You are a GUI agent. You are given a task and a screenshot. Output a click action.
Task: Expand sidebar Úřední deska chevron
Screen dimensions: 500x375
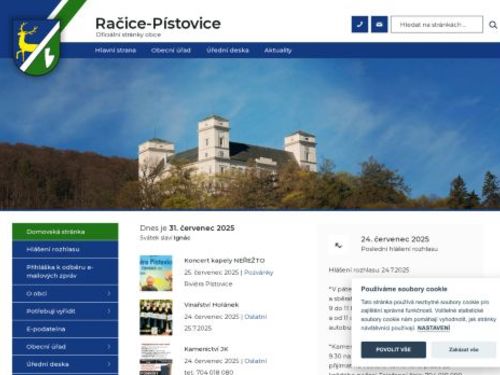(109, 364)
